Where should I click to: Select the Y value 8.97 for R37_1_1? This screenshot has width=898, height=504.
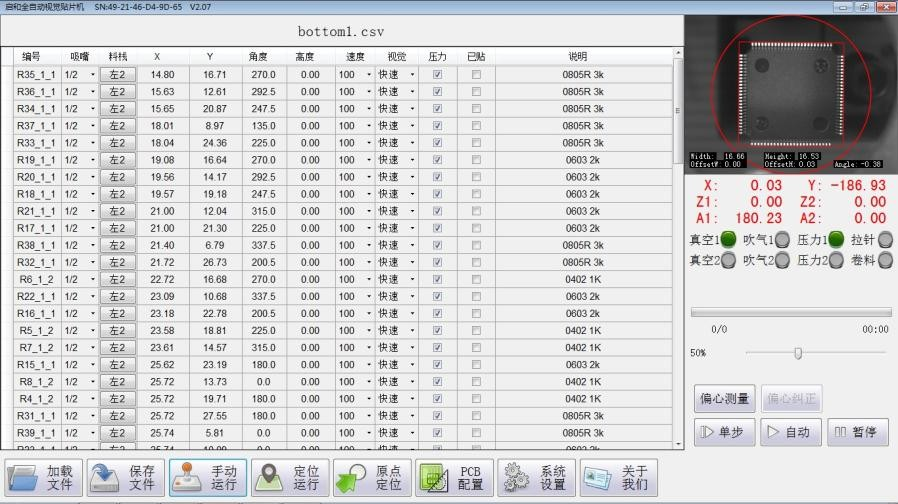tap(215, 125)
